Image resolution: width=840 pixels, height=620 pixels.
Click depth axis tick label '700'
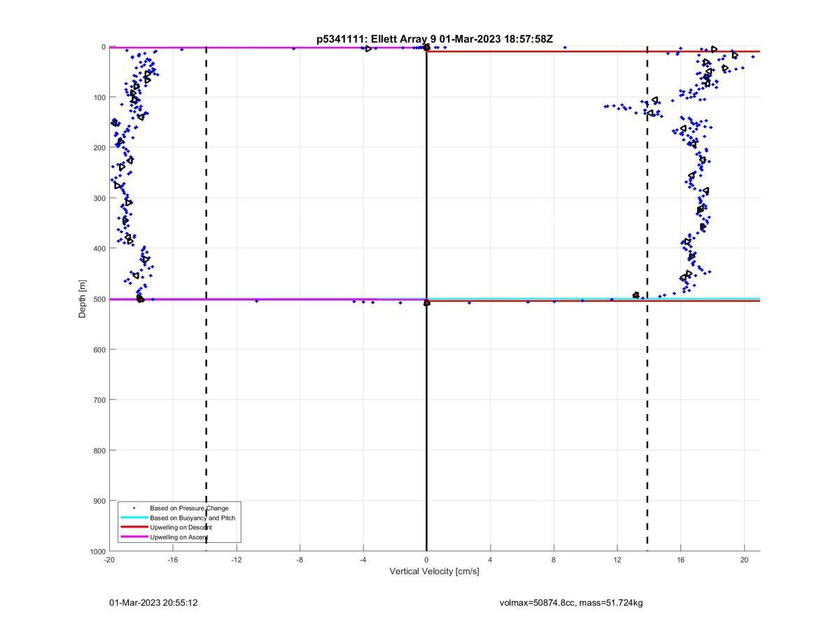99,400
